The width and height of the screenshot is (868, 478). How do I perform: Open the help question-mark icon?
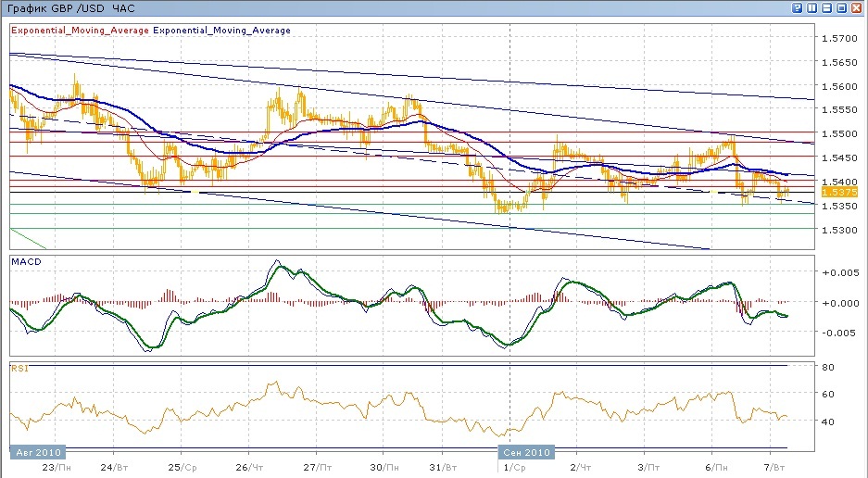point(797,7)
